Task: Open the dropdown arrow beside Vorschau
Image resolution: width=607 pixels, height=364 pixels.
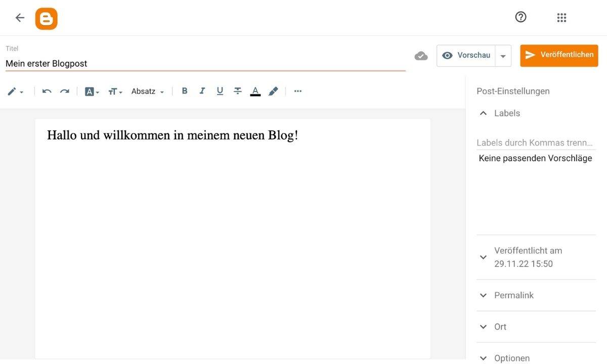Action: (503, 56)
